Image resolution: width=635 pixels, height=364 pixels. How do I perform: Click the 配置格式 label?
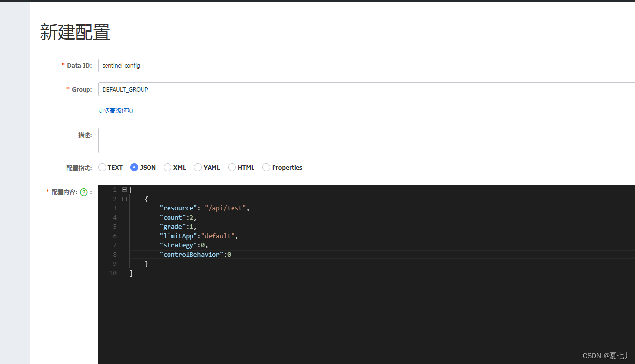(79, 167)
